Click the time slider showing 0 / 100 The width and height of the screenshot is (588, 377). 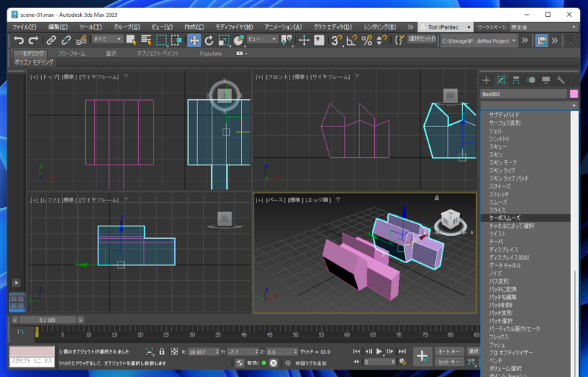pyautogui.click(x=47, y=320)
